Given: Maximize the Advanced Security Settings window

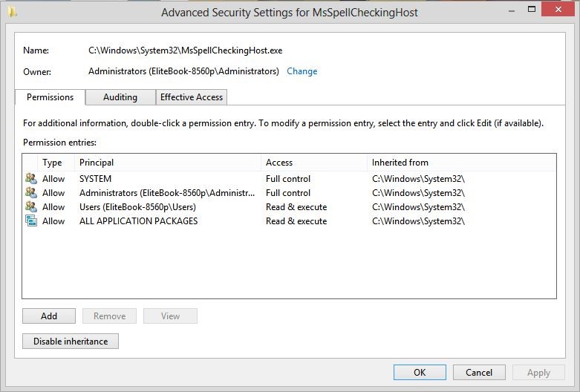Looking at the screenshot, I should (x=532, y=9).
